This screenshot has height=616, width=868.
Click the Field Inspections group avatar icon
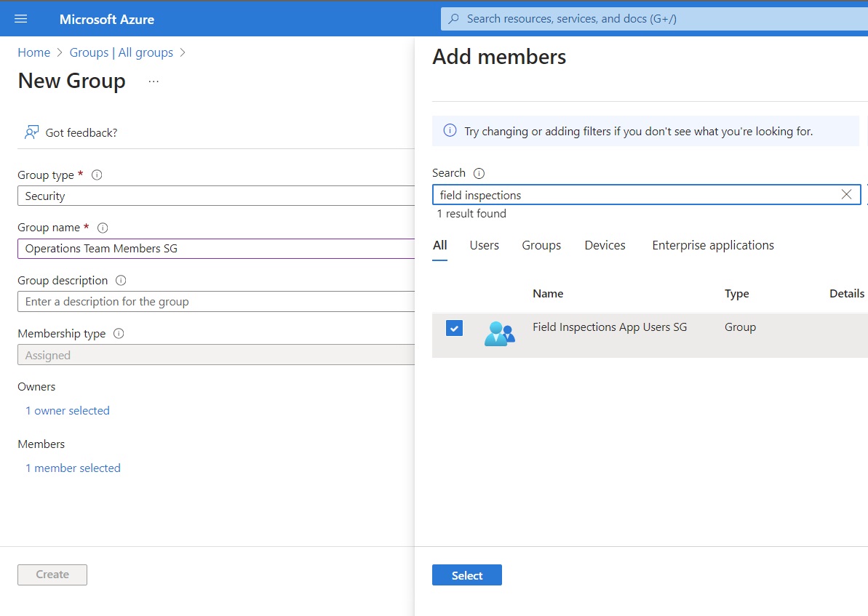pyautogui.click(x=500, y=332)
